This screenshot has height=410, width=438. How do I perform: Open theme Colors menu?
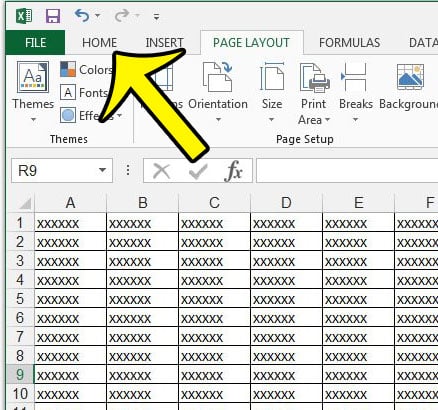point(86,70)
